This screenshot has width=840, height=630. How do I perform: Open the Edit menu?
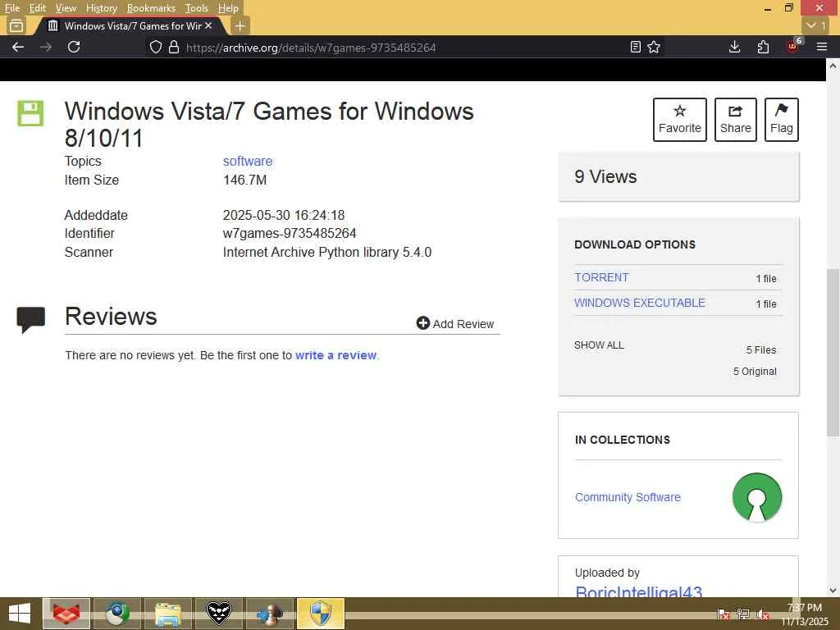(x=37, y=8)
